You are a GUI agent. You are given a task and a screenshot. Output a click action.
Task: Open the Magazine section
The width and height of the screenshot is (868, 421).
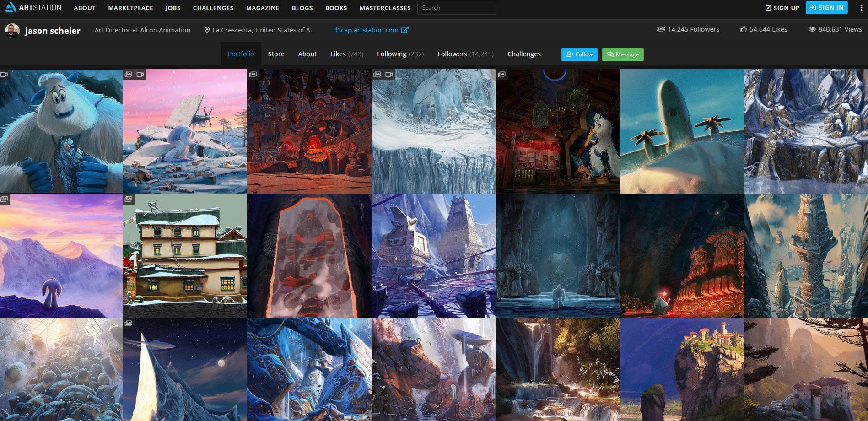pyautogui.click(x=263, y=8)
